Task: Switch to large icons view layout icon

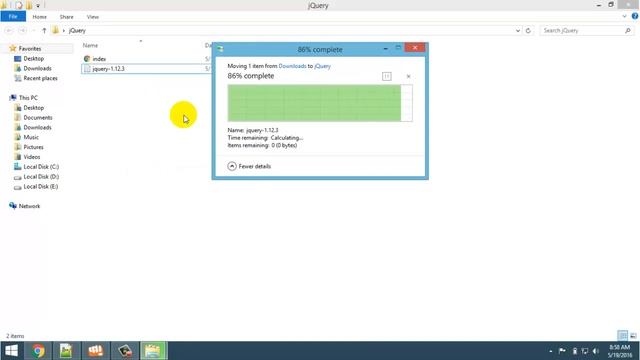Action: (633, 336)
